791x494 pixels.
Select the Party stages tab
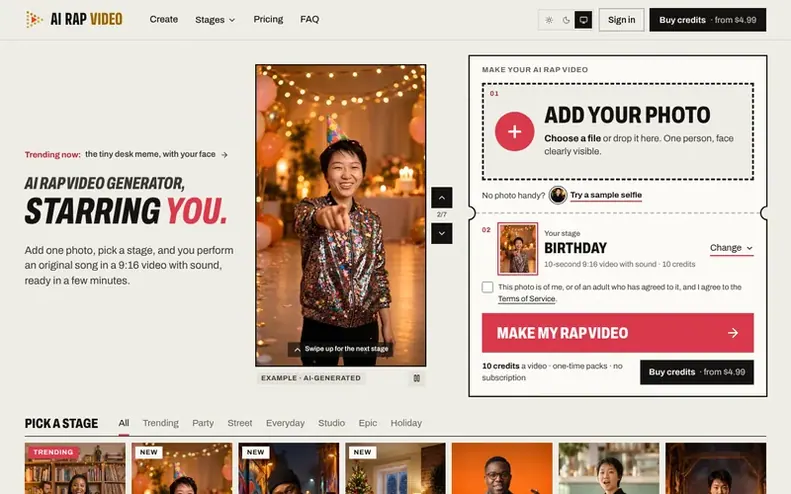pyautogui.click(x=203, y=423)
